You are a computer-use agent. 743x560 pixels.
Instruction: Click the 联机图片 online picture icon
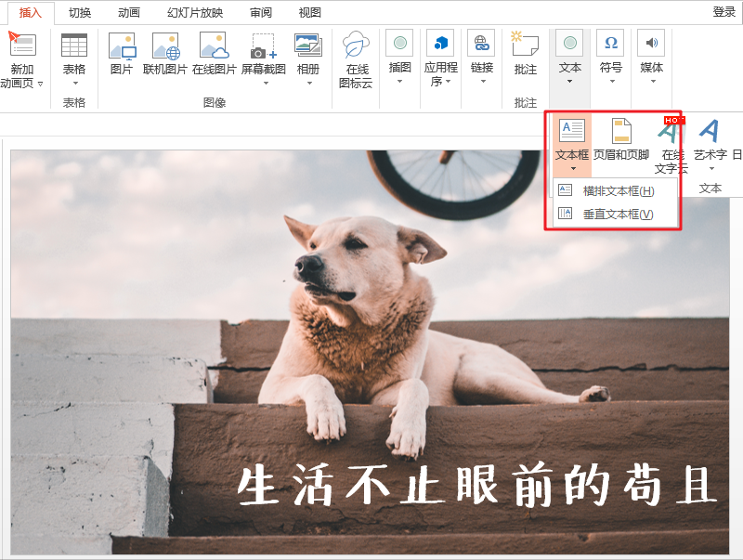166,46
